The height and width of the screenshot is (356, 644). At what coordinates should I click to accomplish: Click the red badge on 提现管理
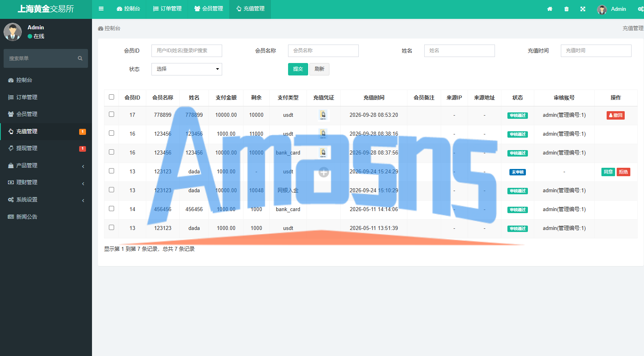point(82,149)
